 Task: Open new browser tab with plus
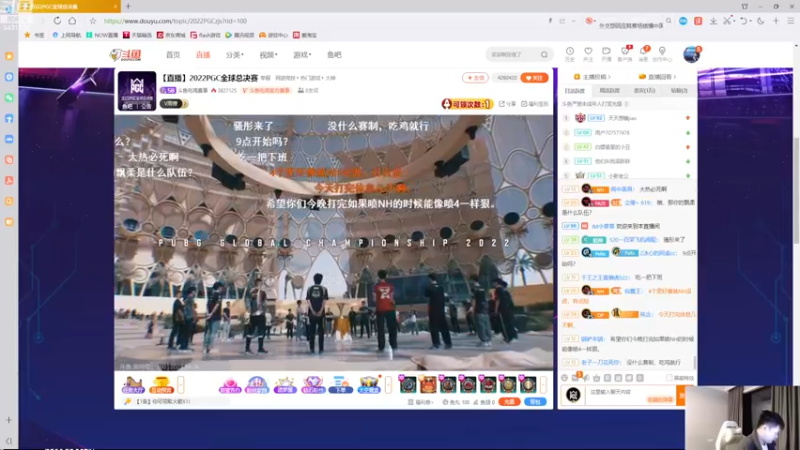[x=128, y=6]
